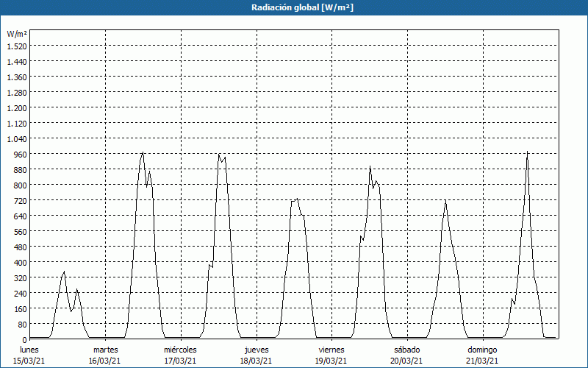588x368 pixels.
Task: Click the 'Radiación global [W/m²]' title
Action: pyautogui.click(x=302, y=7)
